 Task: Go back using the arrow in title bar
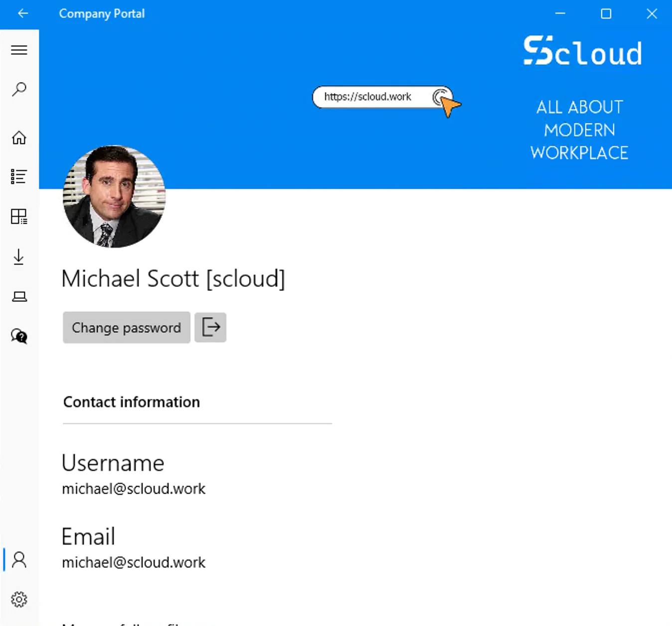[x=23, y=13]
